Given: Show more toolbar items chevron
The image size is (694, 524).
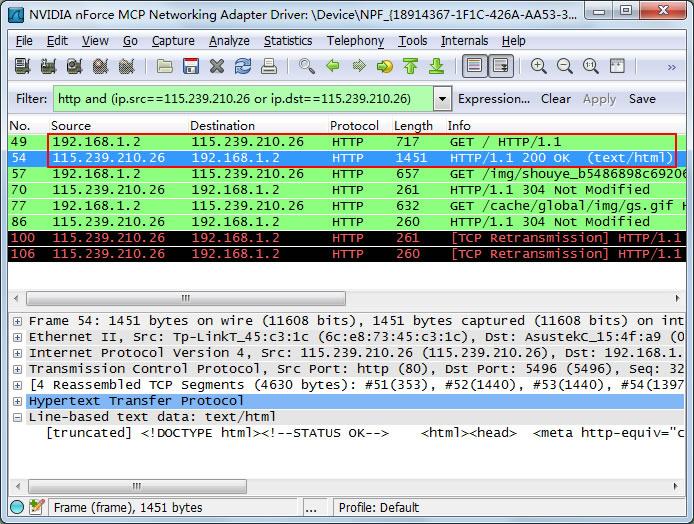Looking at the screenshot, I should (671, 67).
